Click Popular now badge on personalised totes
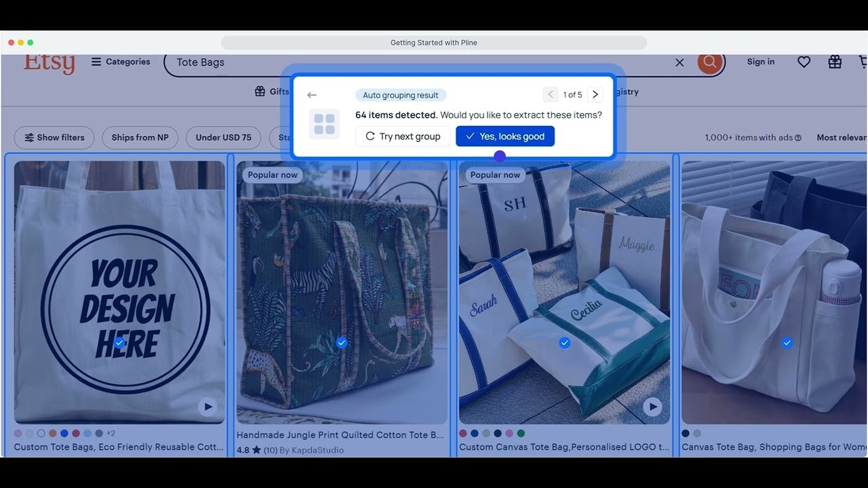Image resolution: width=868 pixels, height=488 pixels. click(495, 175)
